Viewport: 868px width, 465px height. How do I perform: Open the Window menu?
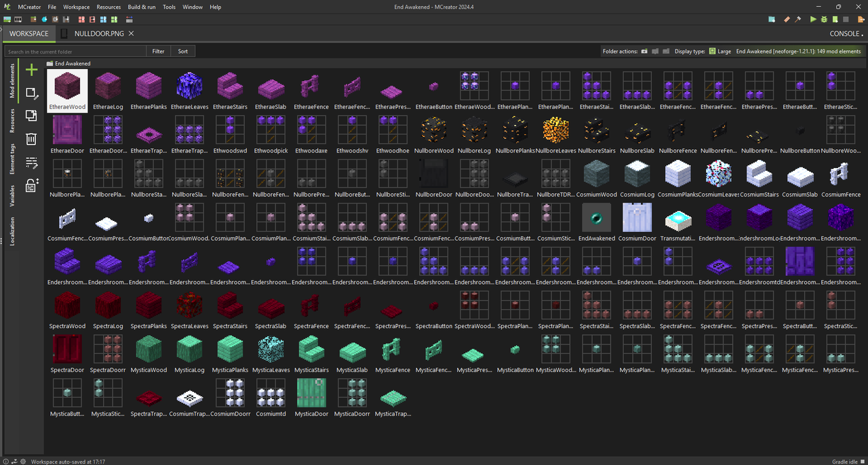tap(193, 7)
